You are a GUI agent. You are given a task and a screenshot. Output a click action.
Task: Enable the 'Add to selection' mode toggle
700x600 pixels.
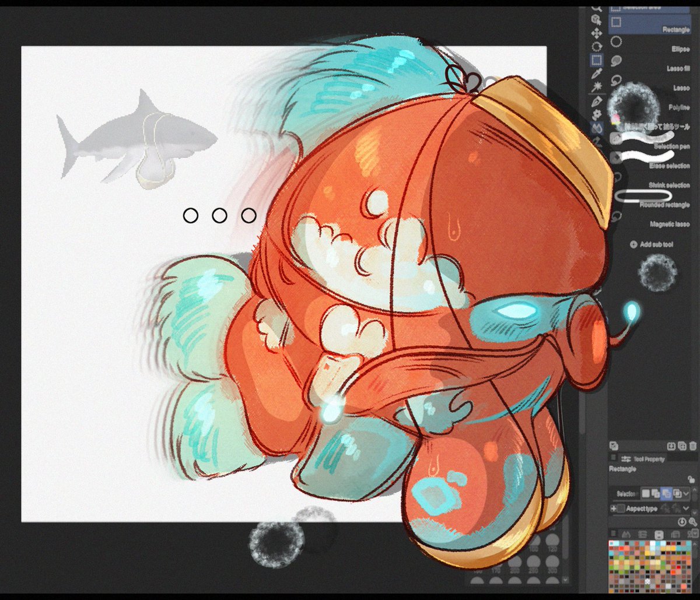[x=656, y=493]
